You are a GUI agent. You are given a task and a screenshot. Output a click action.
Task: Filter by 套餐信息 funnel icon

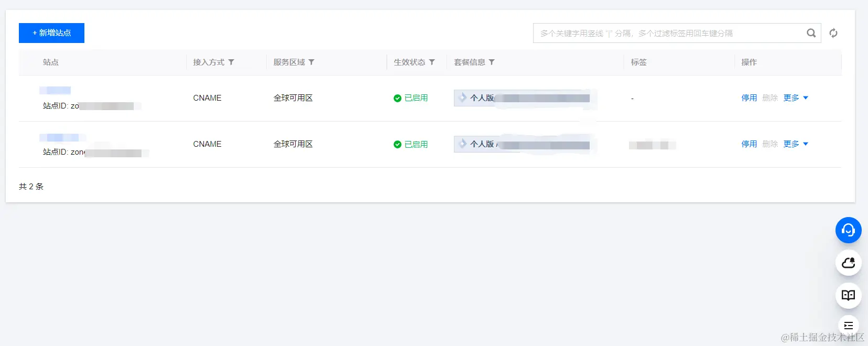492,62
